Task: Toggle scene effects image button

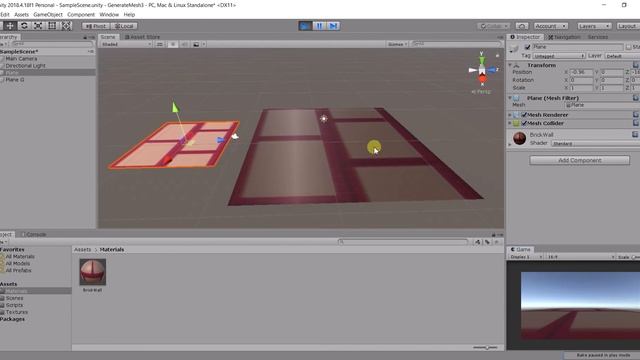Action: (x=196, y=44)
